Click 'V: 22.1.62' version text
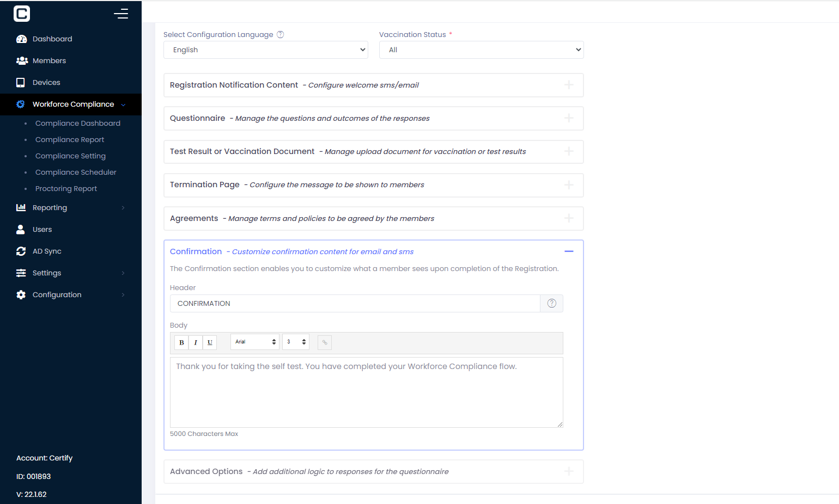 click(x=31, y=494)
